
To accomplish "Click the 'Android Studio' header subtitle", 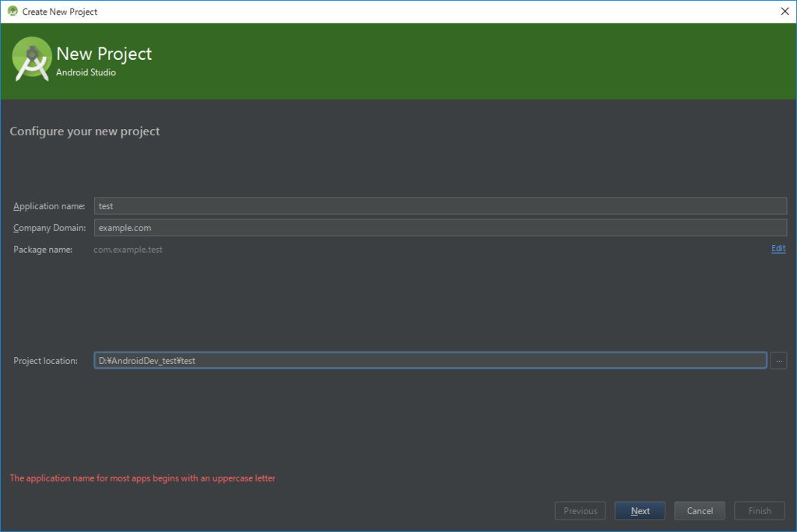I will pos(86,72).
